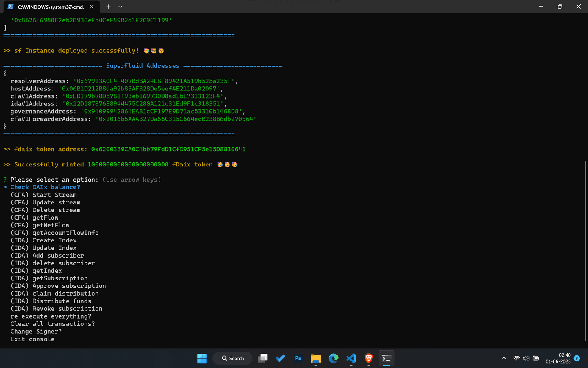Select 'Clear all transactions?' option
Screen dimensions: 588x368
pos(53,324)
